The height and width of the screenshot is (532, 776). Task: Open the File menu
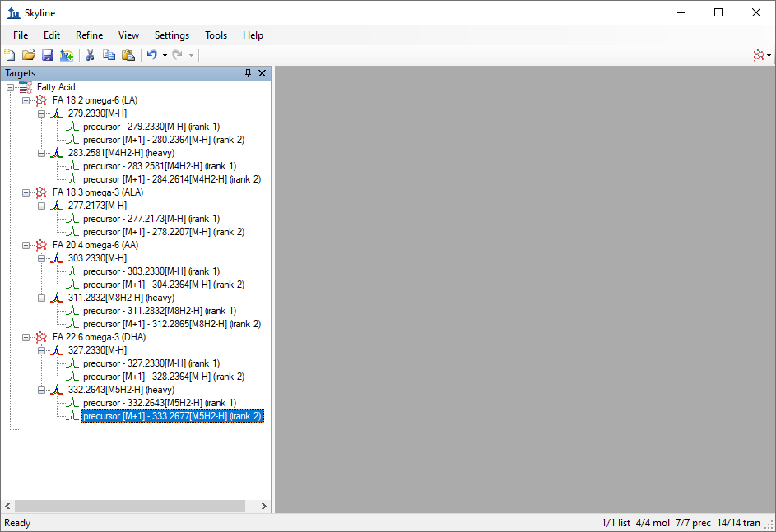click(21, 35)
